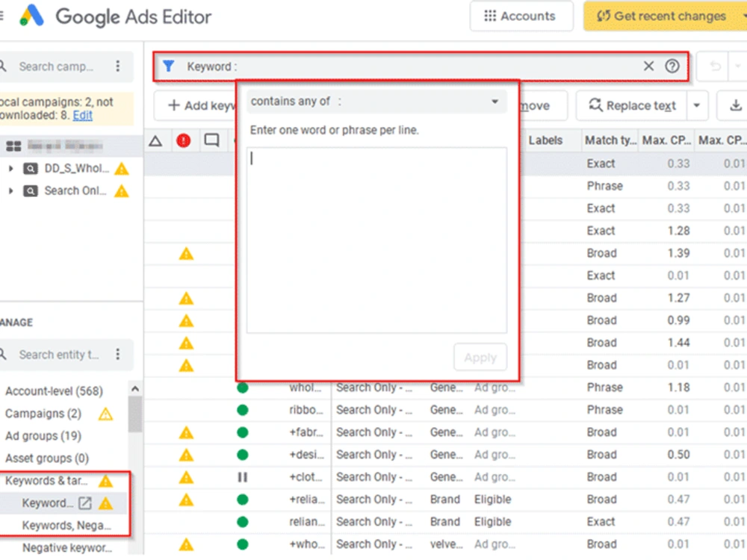Click warning icon beside Search Onl... campaign
Viewport: 747px width, 560px height.
pyautogui.click(x=122, y=191)
